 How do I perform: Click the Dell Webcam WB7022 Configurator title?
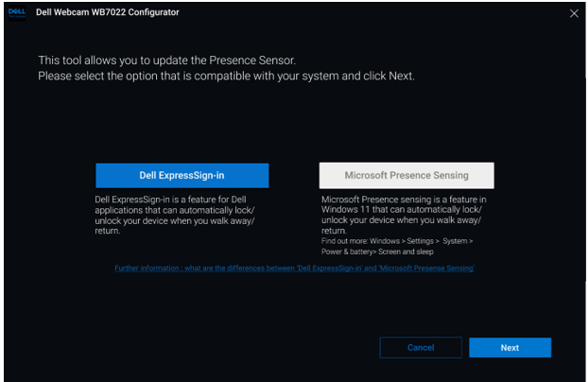[x=107, y=13]
